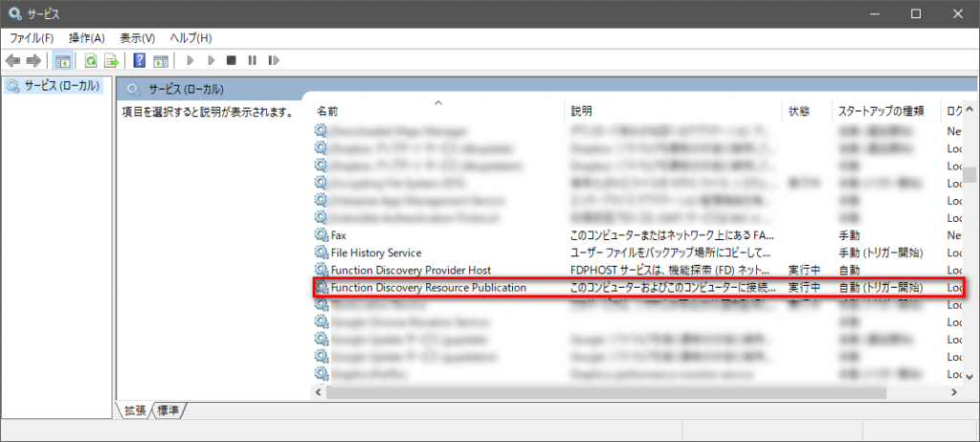Viewport: 980px width, 442px height.
Task: Toggle the show/hide console tree icon
Action: pos(62,60)
